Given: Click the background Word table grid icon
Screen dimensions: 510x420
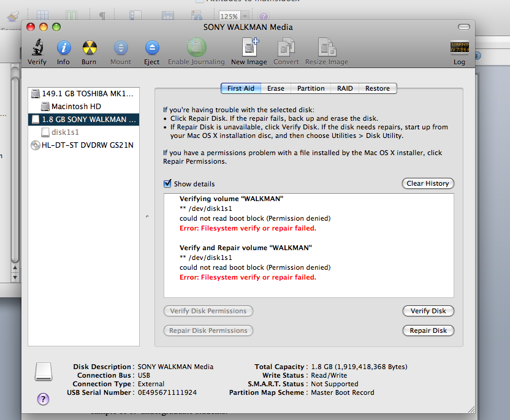Looking at the screenshot, I should point(42,15).
